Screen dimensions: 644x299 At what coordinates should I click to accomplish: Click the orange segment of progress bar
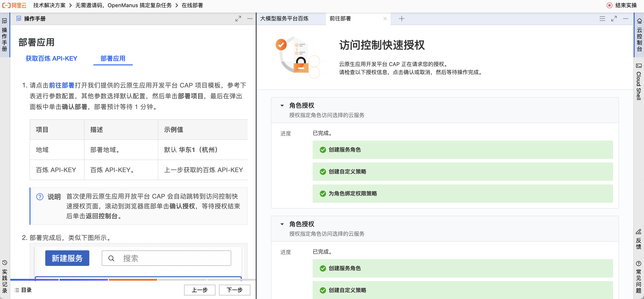[133, 280]
